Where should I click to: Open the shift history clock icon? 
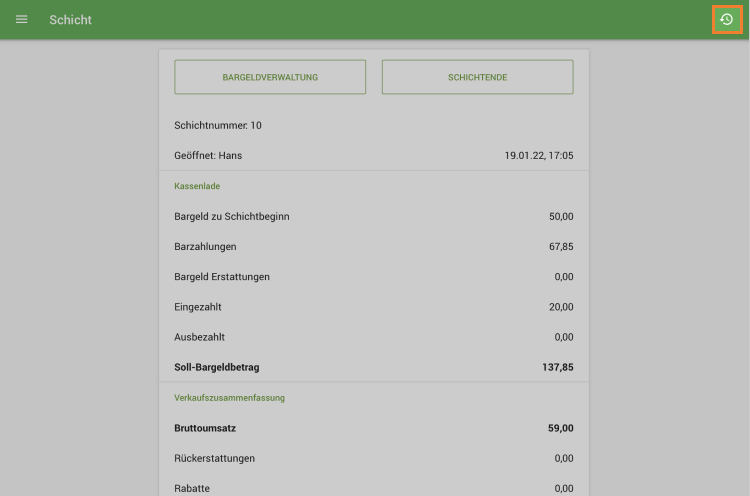click(x=727, y=19)
